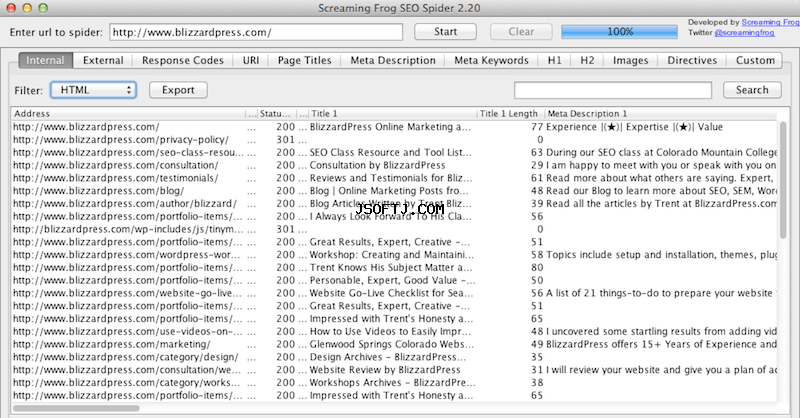Open the Meta Keywords tab
The height and width of the screenshot is (418, 800).
[491, 60]
